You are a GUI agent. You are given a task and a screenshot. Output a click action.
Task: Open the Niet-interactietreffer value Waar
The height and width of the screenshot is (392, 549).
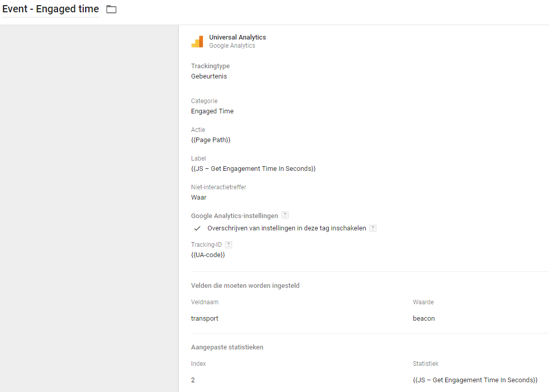(199, 198)
